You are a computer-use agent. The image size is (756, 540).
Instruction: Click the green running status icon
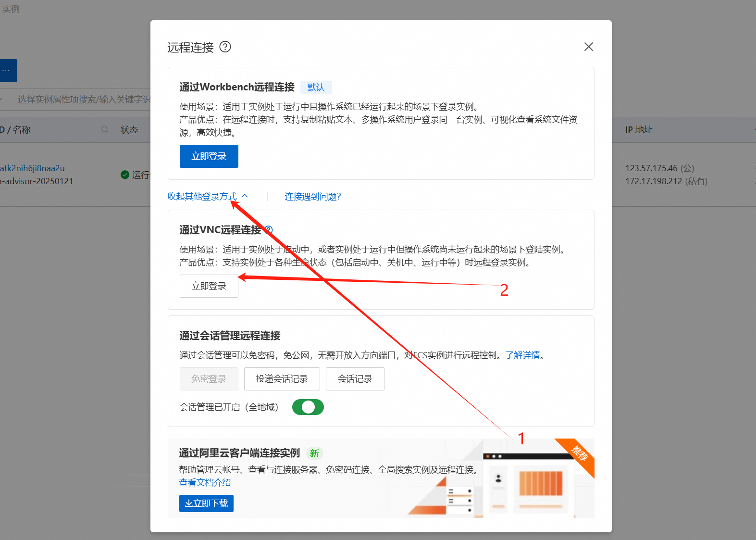tap(125, 175)
